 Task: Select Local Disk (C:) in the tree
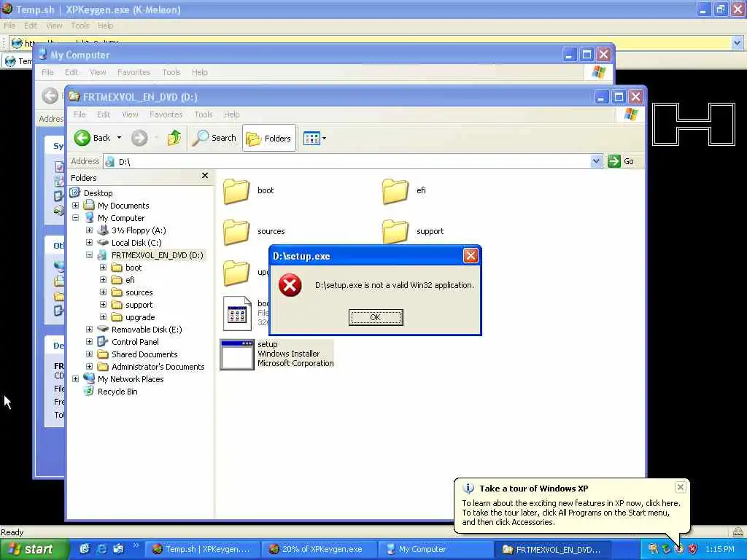click(136, 242)
